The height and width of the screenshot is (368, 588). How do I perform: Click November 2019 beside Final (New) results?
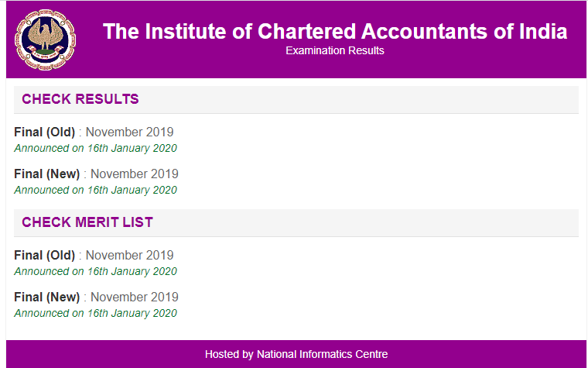(x=135, y=174)
